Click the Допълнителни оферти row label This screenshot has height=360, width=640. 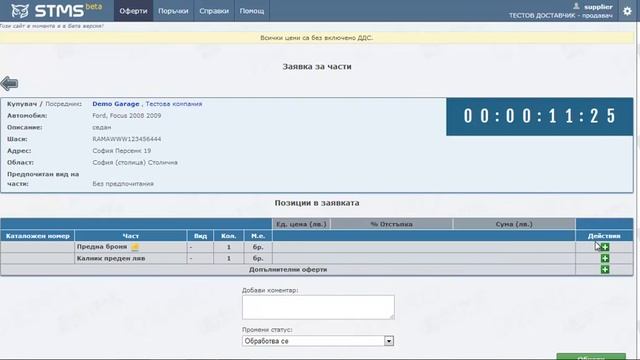pos(288,269)
